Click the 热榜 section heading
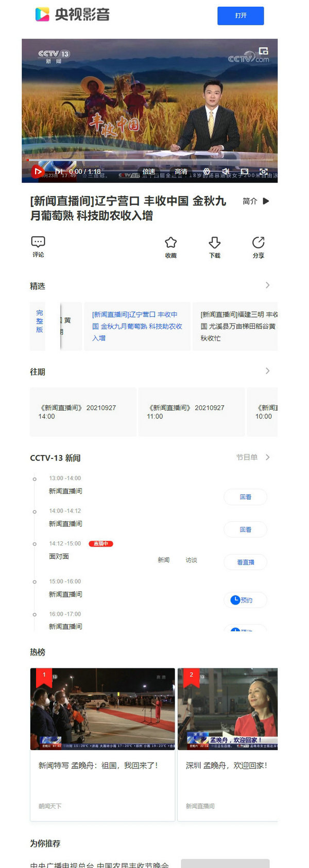The width and height of the screenshot is (309, 868). point(38,652)
